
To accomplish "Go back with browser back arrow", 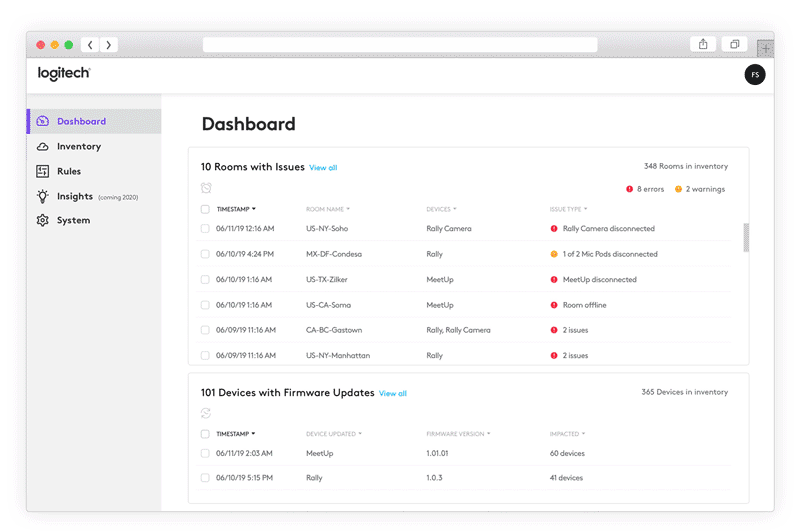I will tap(90, 45).
